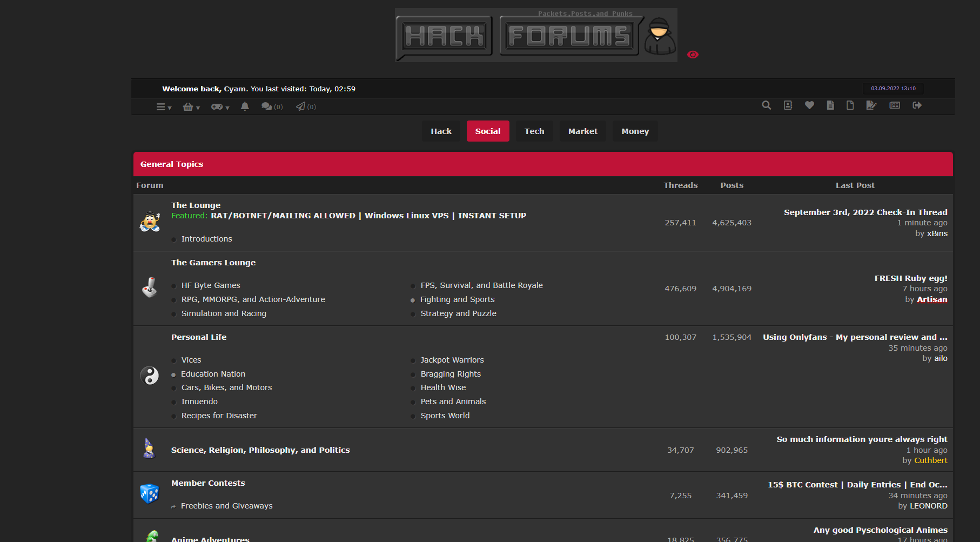Select the Social tab

click(x=488, y=131)
